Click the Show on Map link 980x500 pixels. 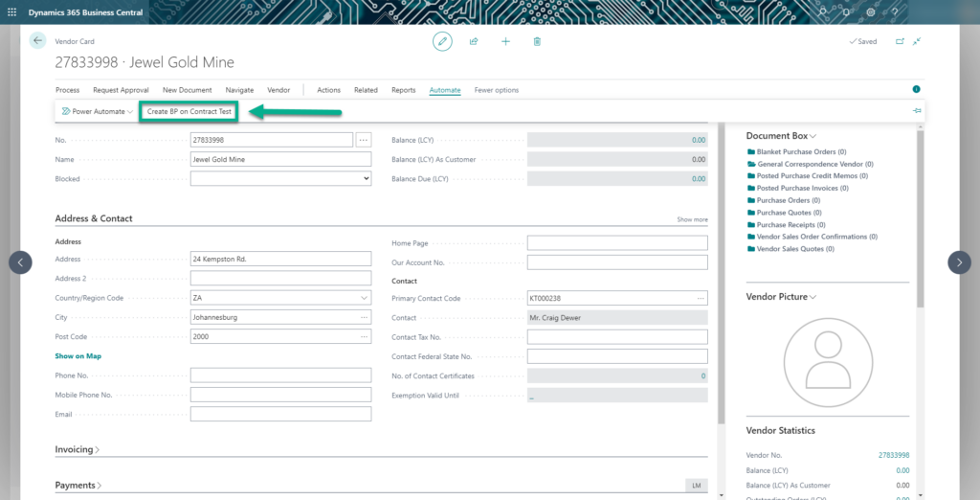click(78, 356)
